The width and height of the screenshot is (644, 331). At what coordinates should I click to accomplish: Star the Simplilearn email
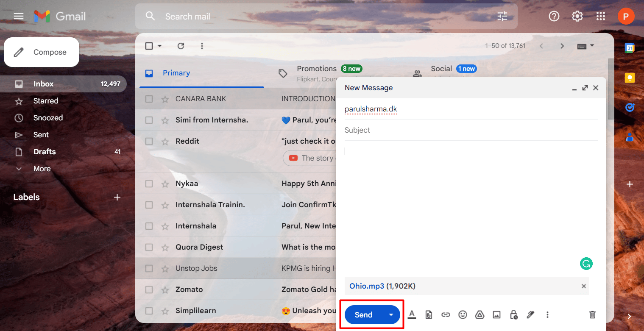[x=165, y=311]
